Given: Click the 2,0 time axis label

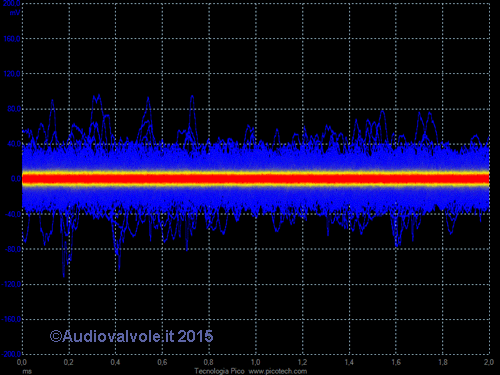Looking at the screenshot, I should (489, 362).
